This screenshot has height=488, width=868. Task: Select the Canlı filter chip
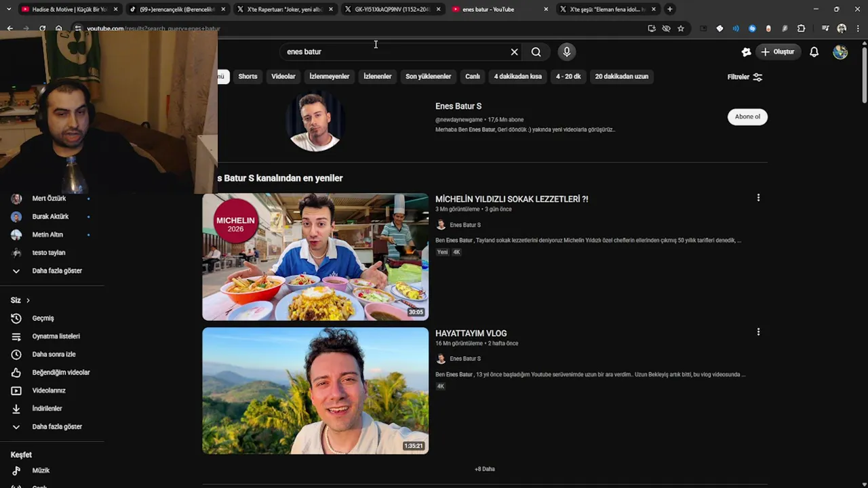pos(473,77)
